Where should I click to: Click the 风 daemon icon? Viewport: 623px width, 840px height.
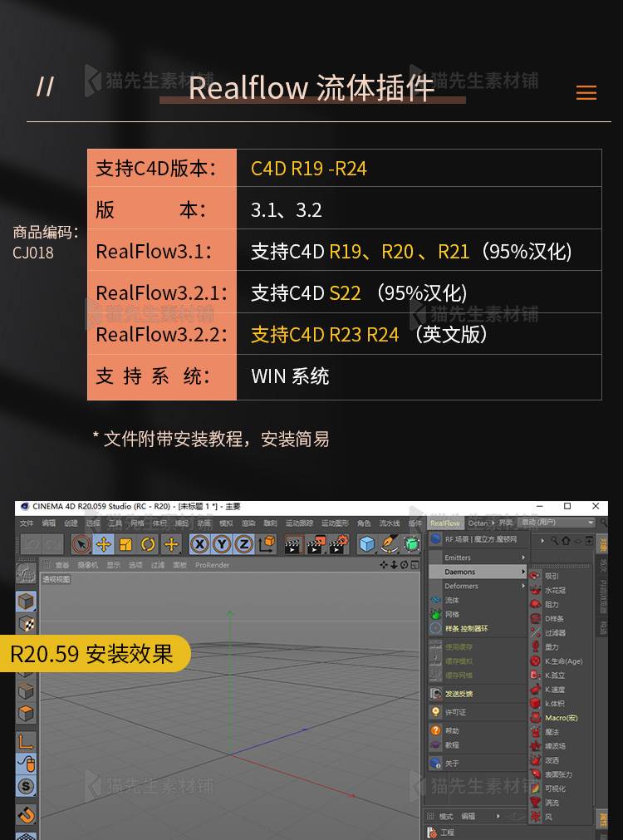(x=535, y=817)
